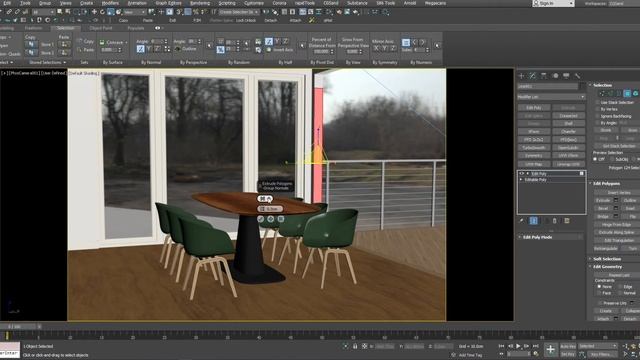Screen dimensions: 640x360
Task: Click the By Normal X axis button
Action: [x=140, y=49]
